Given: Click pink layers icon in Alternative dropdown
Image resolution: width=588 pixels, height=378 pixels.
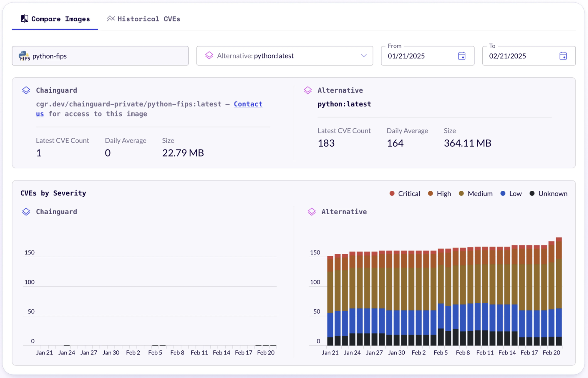Looking at the screenshot, I should (x=209, y=55).
